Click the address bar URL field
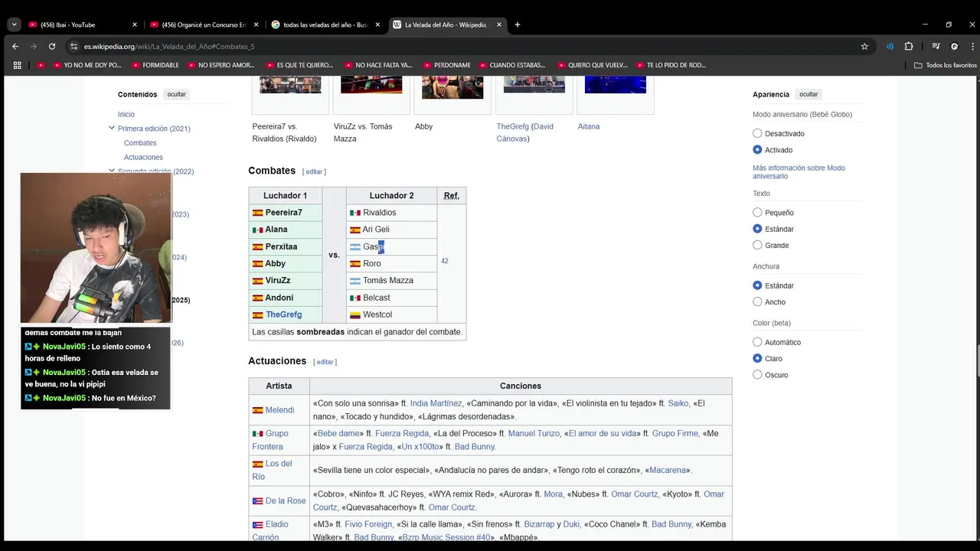Viewport: 980px width, 551px height. tap(459, 46)
